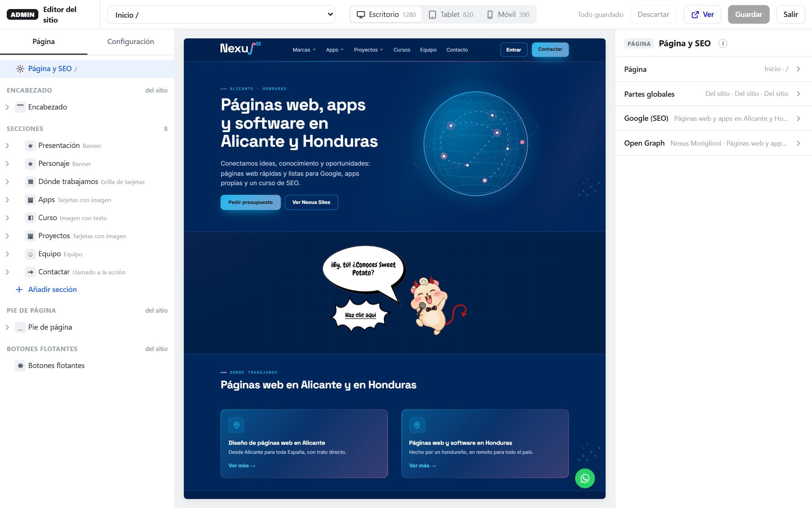The height and width of the screenshot is (508, 812).
Task: Switch to the Configuración tab
Action: click(x=130, y=41)
